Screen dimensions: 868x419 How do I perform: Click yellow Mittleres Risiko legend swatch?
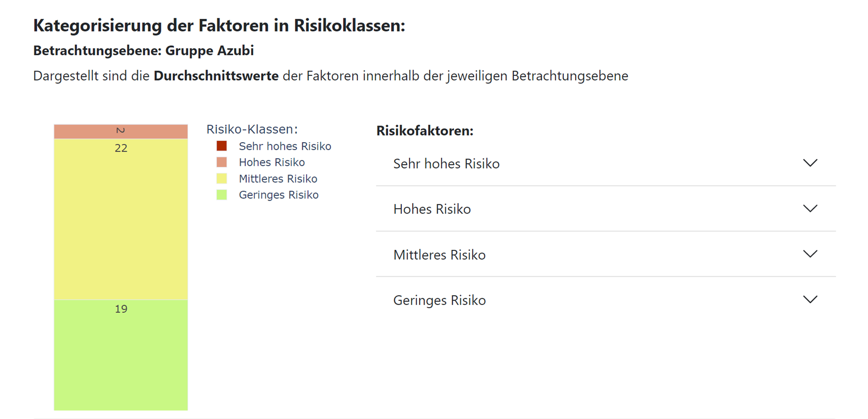[x=221, y=178]
